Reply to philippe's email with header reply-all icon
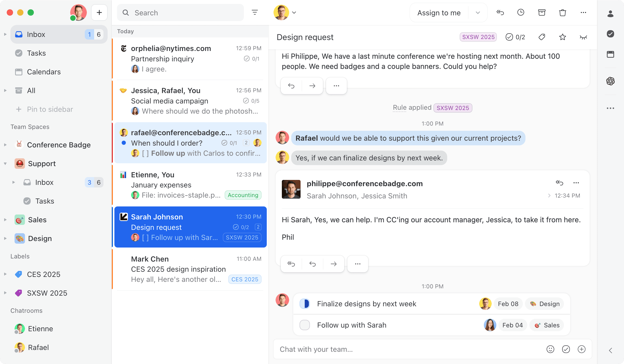Viewport: 624px width, 364px height. coord(560,183)
